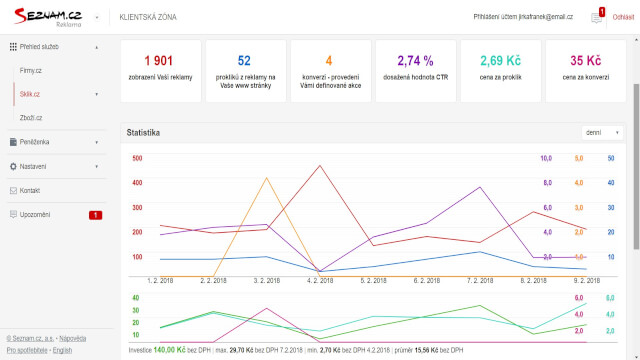Image resolution: width=640 pixels, height=360 pixels.
Task: Click the 35 Kč cena za konverzi card
Action: [585, 71]
